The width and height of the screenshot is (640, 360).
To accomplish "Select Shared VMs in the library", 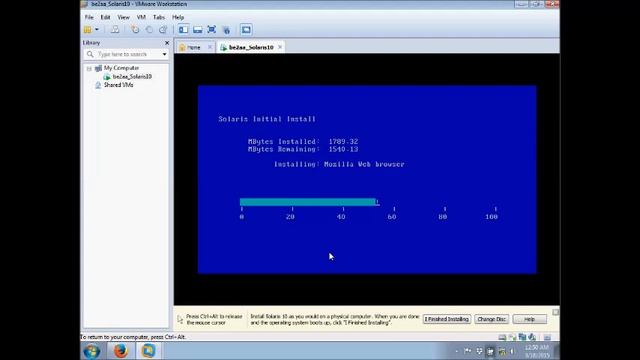I will pos(118,85).
